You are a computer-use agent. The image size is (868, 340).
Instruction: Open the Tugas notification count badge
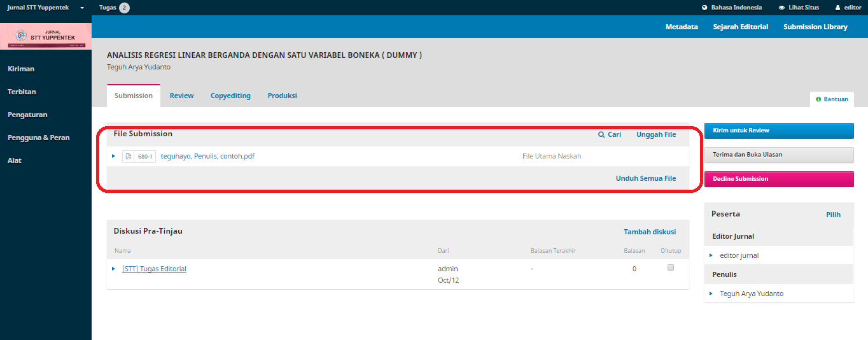[x=124, y=8]
